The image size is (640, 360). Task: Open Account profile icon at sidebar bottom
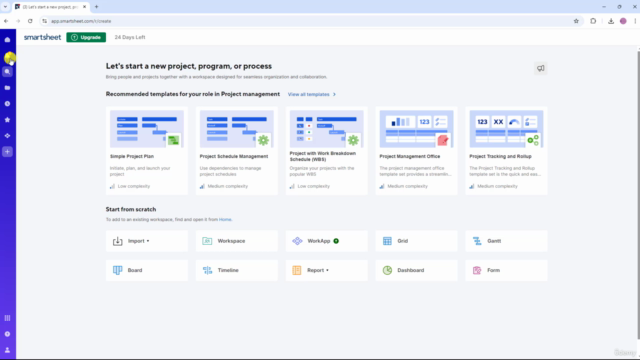click(7, 350)
